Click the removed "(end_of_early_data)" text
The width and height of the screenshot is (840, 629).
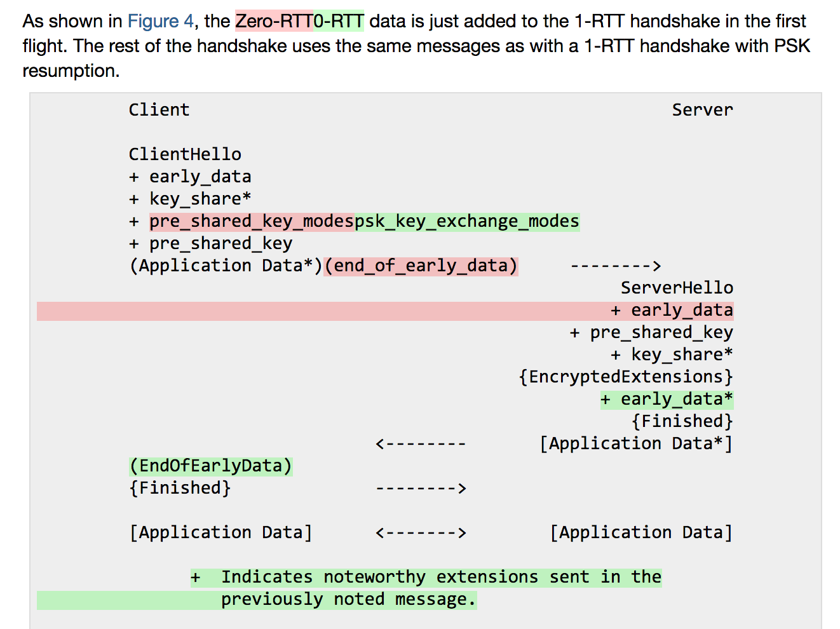(421, 266)
